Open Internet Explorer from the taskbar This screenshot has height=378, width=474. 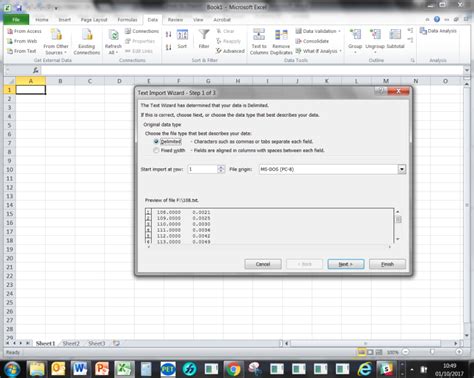click(x=365, y=369)
